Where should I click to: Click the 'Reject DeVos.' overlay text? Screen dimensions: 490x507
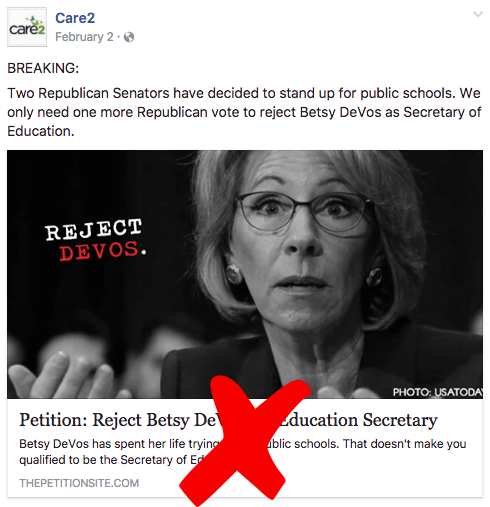pyautogui.click(x=95, y=240)
